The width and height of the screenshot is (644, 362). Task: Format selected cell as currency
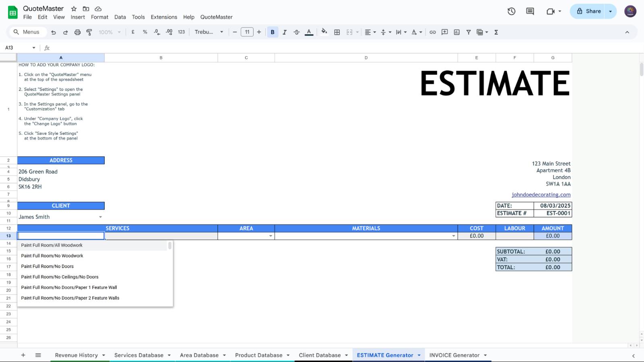[133, 32]
